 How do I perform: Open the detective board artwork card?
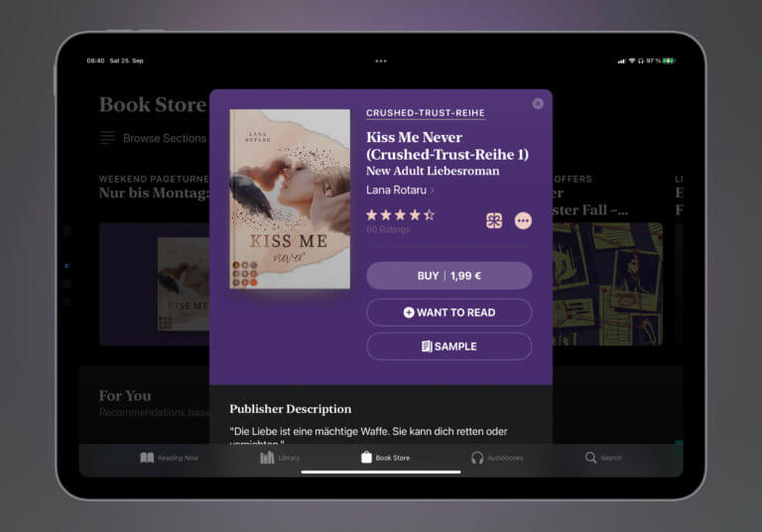[x=607, y=284]
